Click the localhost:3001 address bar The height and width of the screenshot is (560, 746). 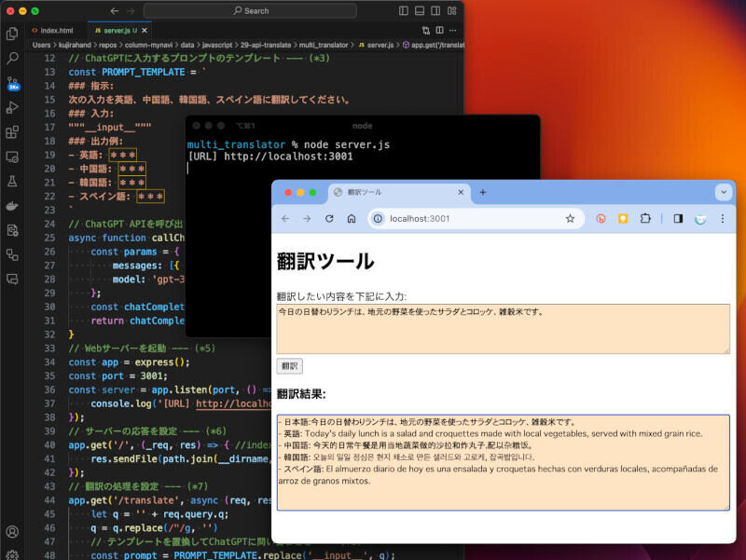pos(466,218)
